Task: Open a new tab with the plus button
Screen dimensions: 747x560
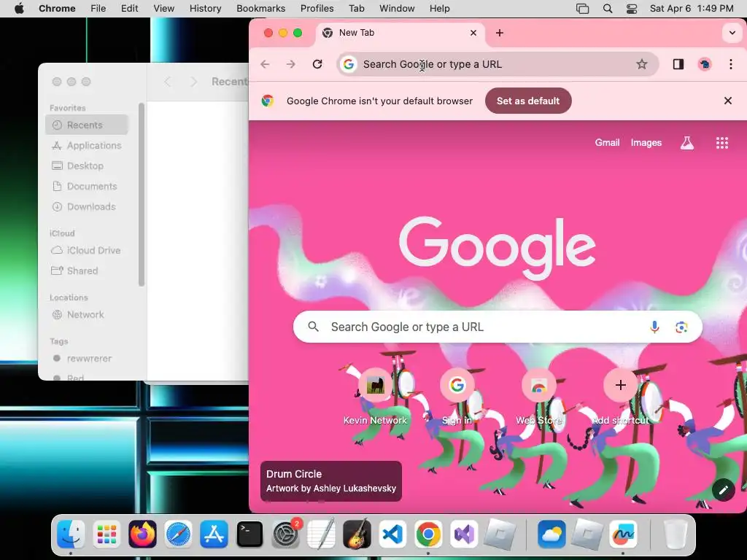Action: pos(499,33)
